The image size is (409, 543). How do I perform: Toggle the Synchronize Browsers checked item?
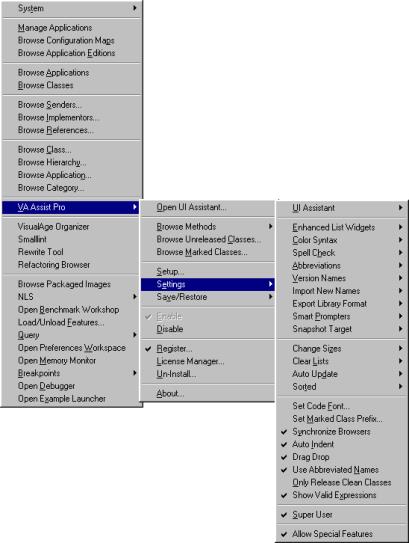[342, 431]
